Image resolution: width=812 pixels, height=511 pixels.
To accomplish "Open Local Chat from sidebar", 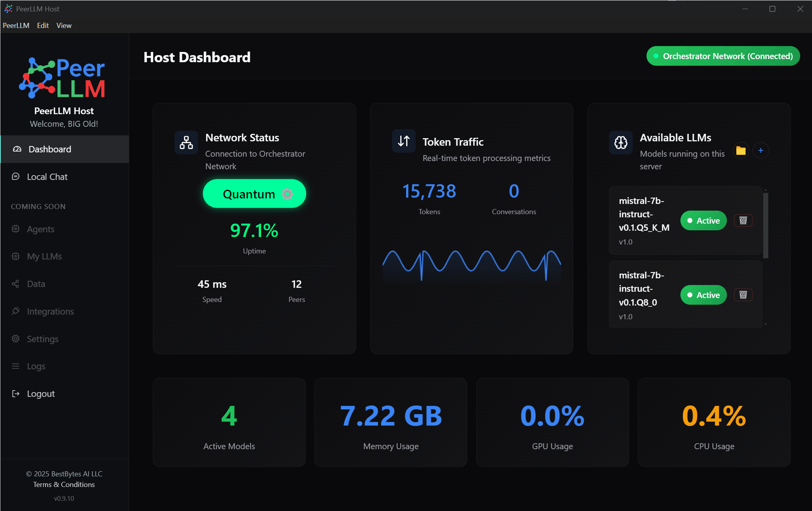I will pyautogui.click(x=47, y=177).
